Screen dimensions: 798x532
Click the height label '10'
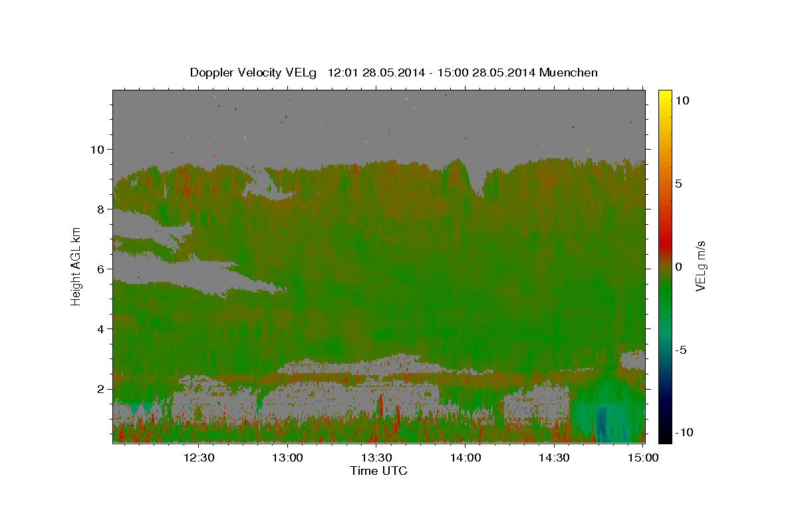[x=97, y=149]
